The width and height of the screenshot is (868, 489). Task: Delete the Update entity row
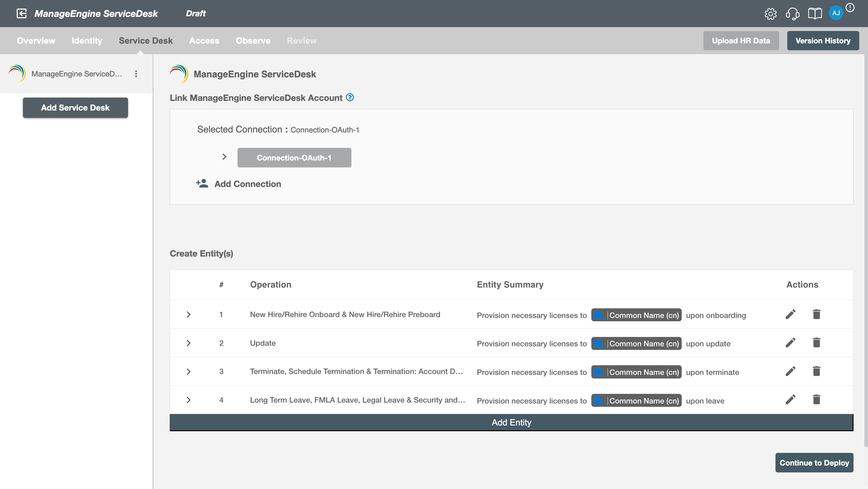coord(816,343)
